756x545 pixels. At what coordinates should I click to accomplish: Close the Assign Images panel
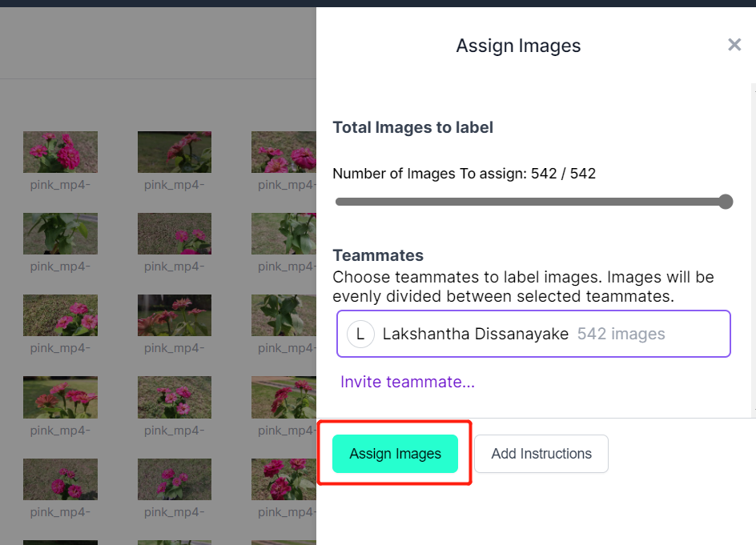(734, 45)
